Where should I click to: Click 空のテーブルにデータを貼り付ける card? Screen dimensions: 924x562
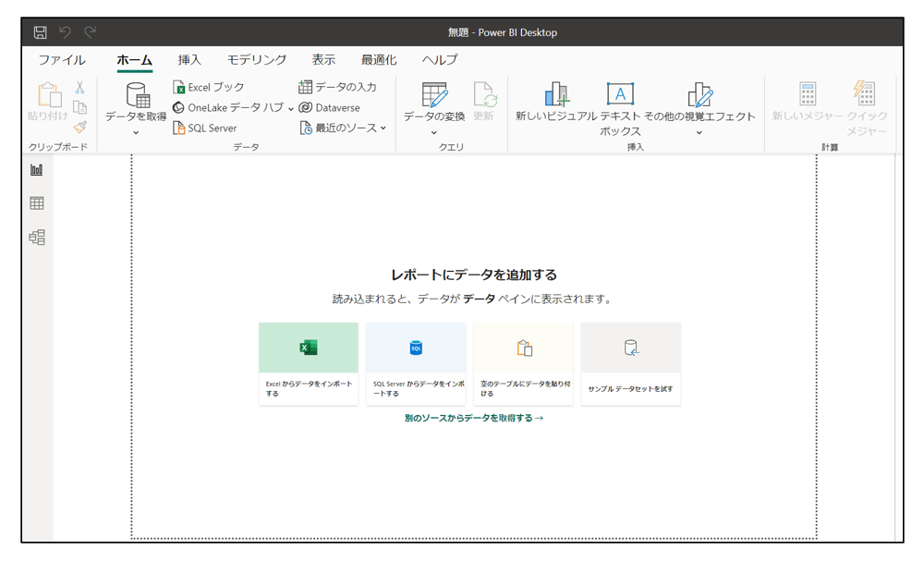[523, 364]
